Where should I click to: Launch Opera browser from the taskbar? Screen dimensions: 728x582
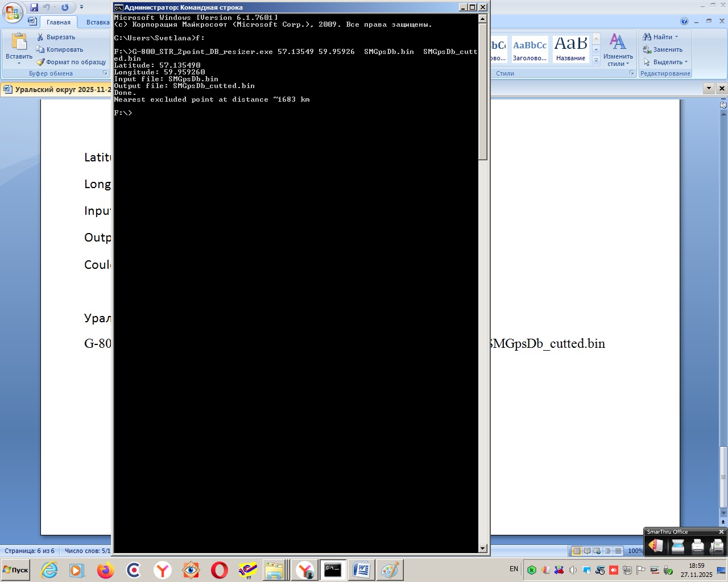point(219,569)
